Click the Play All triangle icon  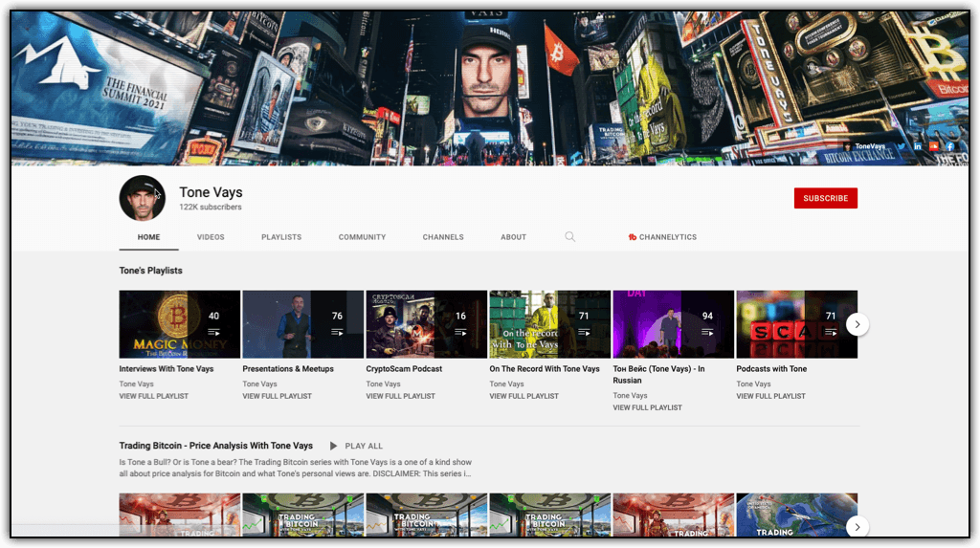[333, 447]
